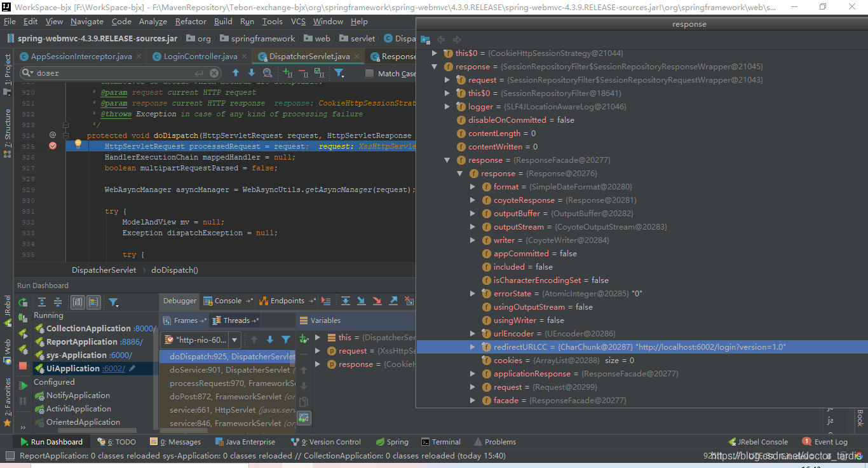The width and height of the screenshot is (868, 468).
Task: Unselect occurrence red minus icon
Action: pyautogui.click(x=303, y=73)
